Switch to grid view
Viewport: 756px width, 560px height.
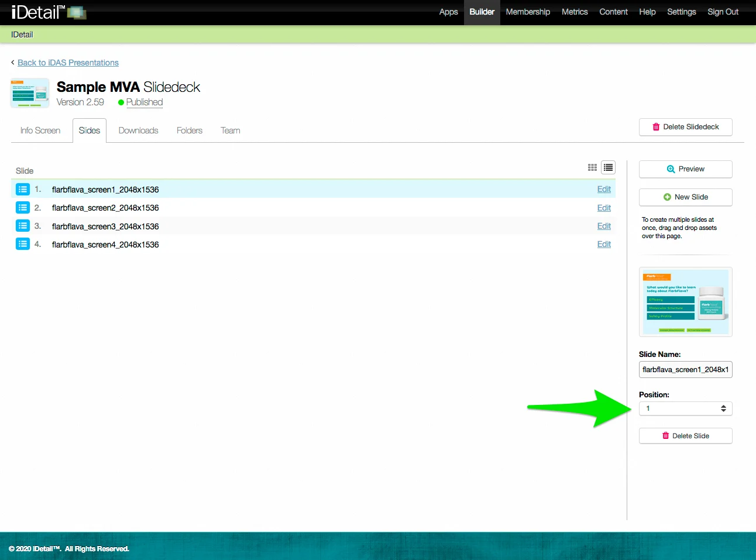tap(592, 167)
